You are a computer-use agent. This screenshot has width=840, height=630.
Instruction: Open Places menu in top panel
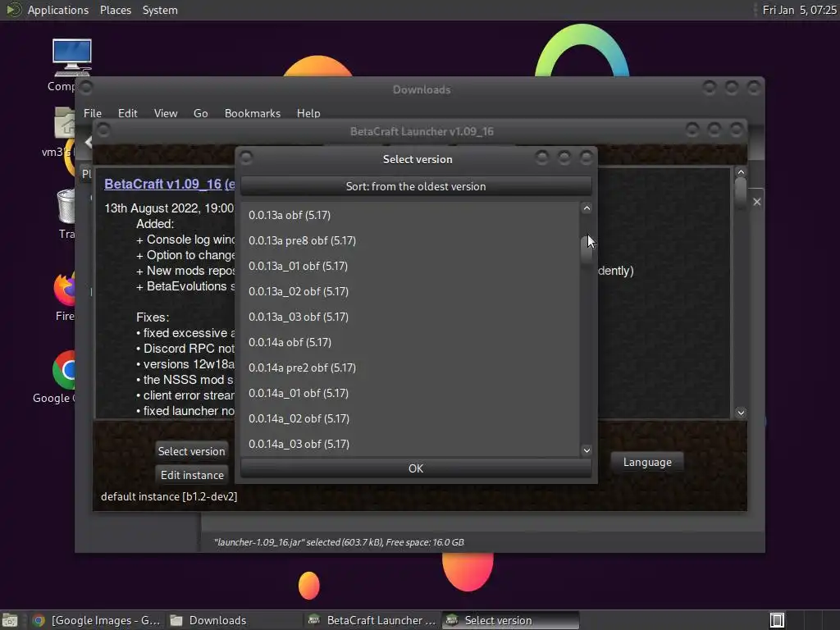coord(115,10)
